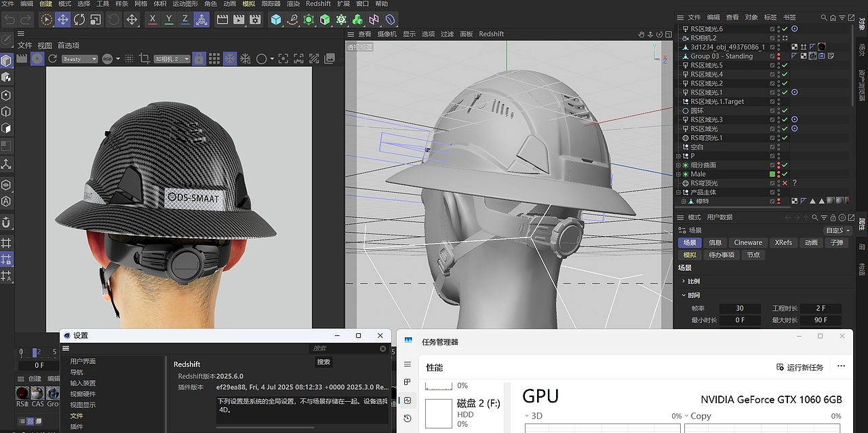The width and height of the screenshot is (868, 433).
Task: Switch to the 信息 attribute tab
Action: coord(715,242)
